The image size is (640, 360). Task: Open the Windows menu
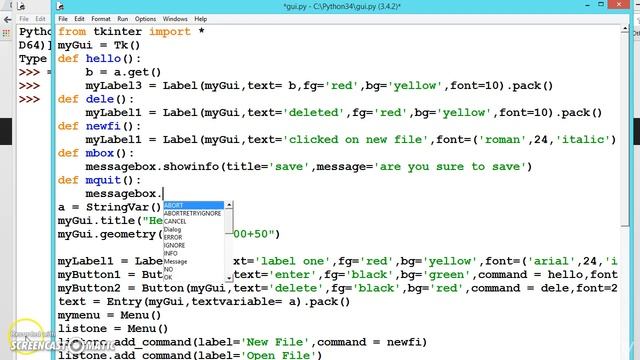(175, 19)
